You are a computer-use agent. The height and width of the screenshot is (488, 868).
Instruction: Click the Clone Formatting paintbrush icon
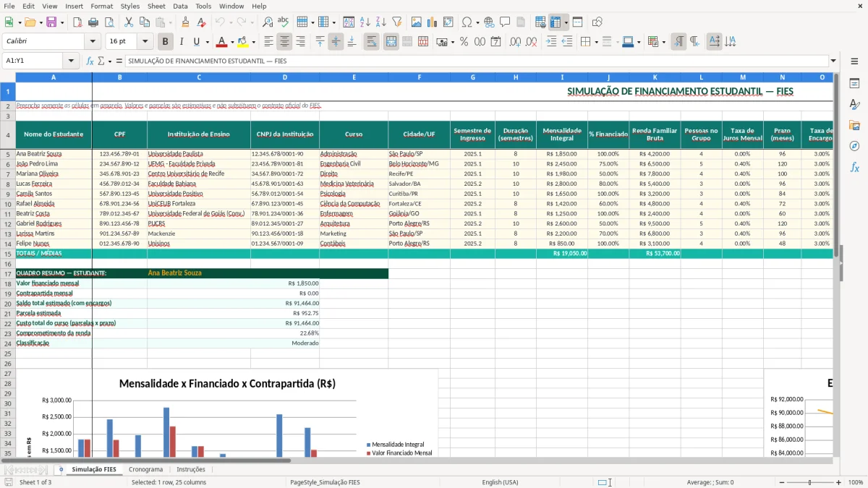coord(186,22)
